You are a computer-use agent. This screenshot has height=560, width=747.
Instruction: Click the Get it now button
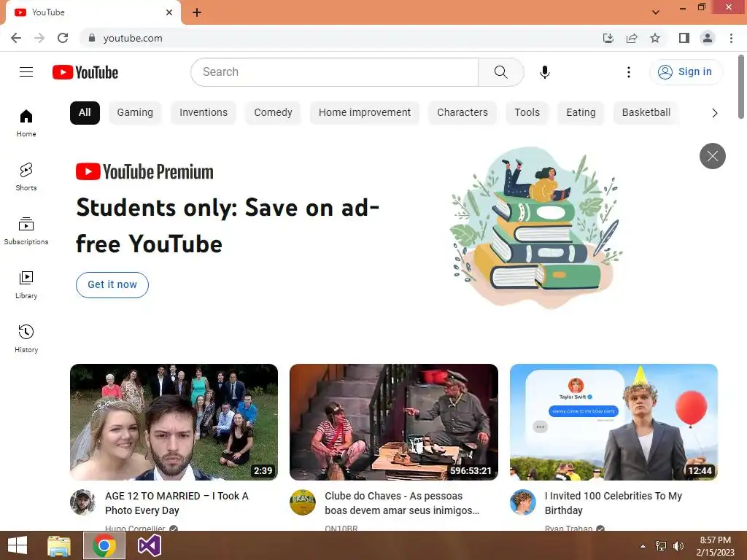tap(112, 285)
